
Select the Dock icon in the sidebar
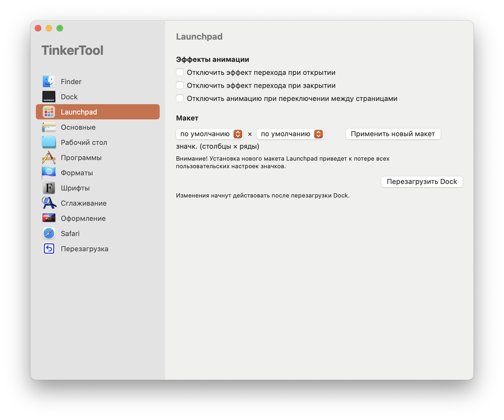[49, 97]
